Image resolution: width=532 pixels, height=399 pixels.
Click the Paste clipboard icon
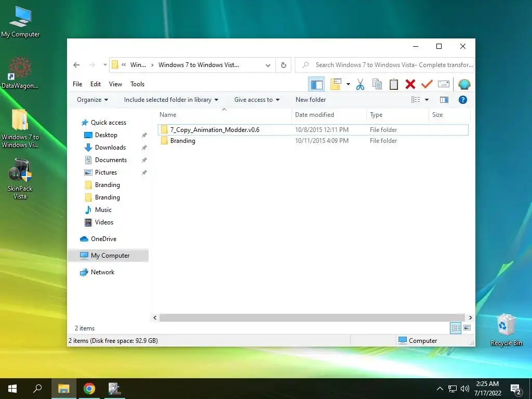394,84
